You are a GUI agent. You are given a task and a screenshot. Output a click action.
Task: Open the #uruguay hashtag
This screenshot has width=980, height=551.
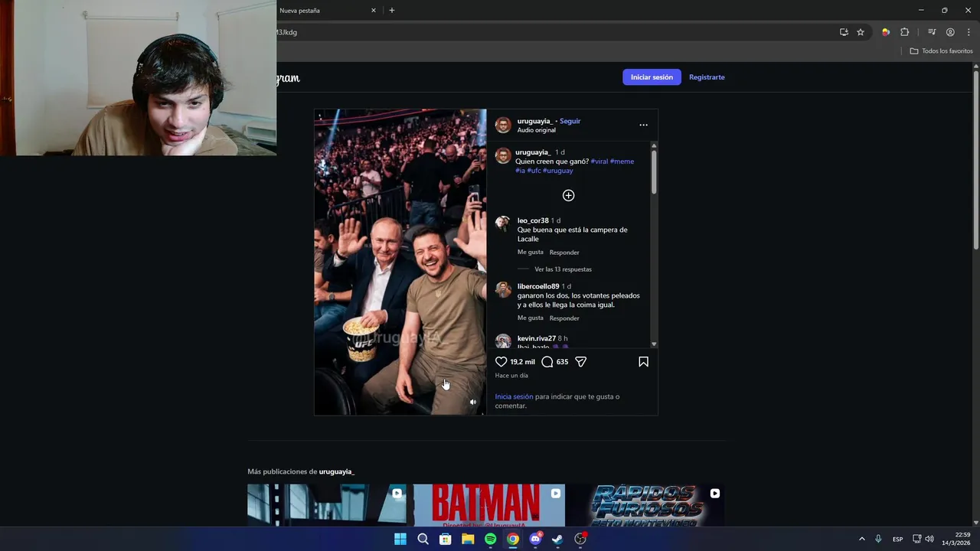(557, 171)
